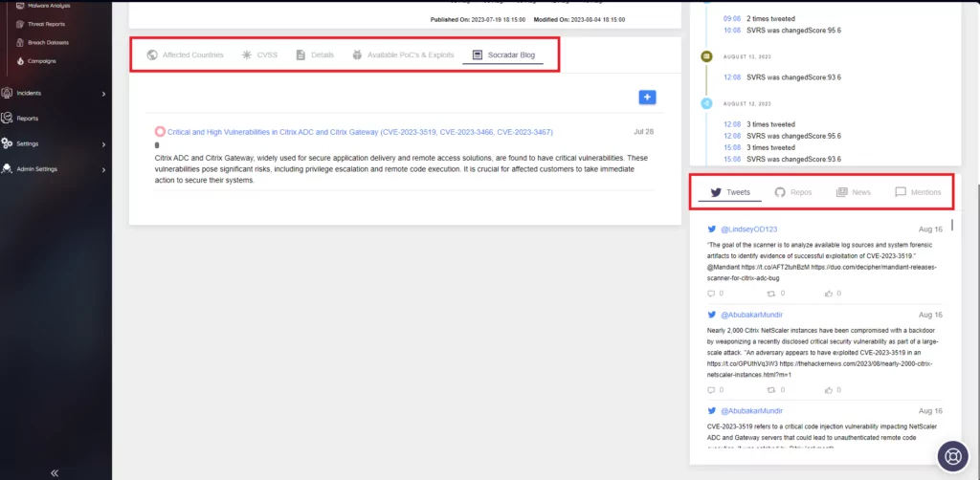Open Threat Reports in the sidebar
Screen dimensions: 980x480
[46, 24]
